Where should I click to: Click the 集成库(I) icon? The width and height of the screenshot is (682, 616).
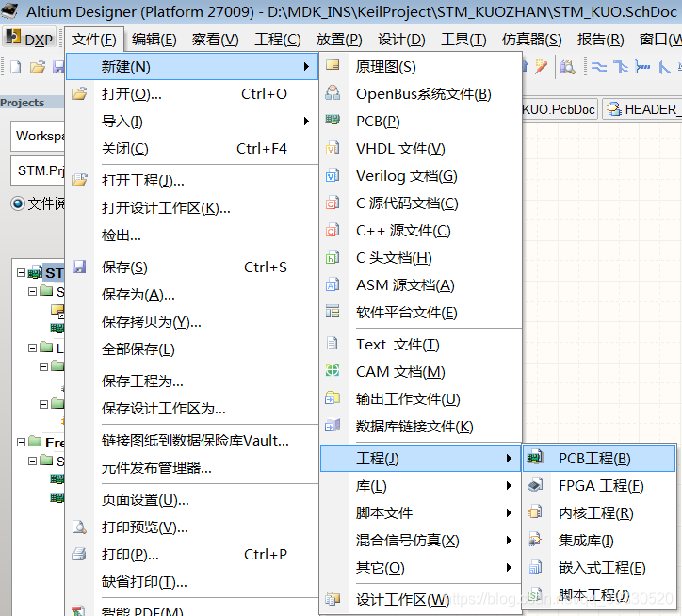pyautogui.click(x=535, y=540)
